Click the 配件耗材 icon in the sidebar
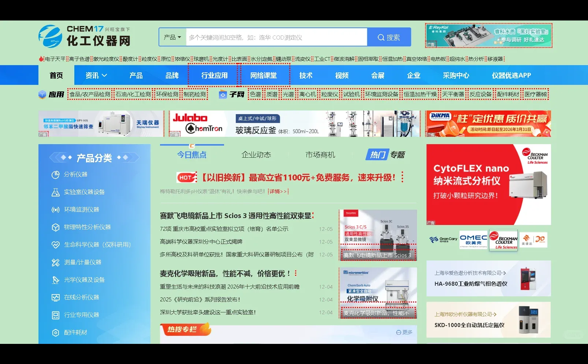The width and height of the screenshot is (588, 364). click(56, 332)
